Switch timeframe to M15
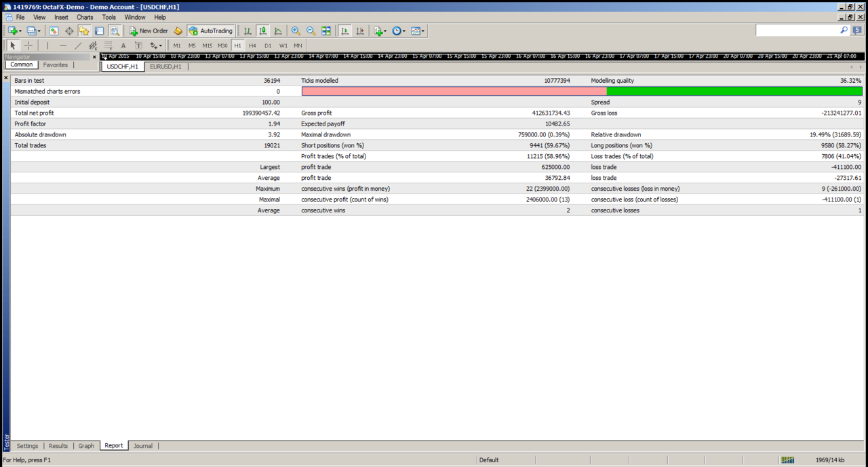Image resolution: width=868 pixels, height=467 pixels. pos(208,45)
